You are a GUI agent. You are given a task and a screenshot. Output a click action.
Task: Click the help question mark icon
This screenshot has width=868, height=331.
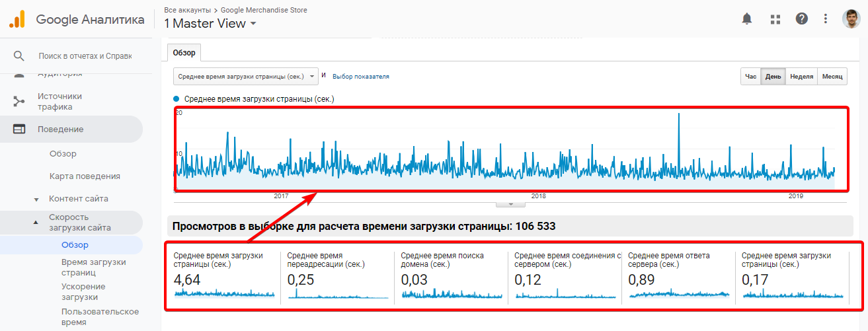click(802, 19)
